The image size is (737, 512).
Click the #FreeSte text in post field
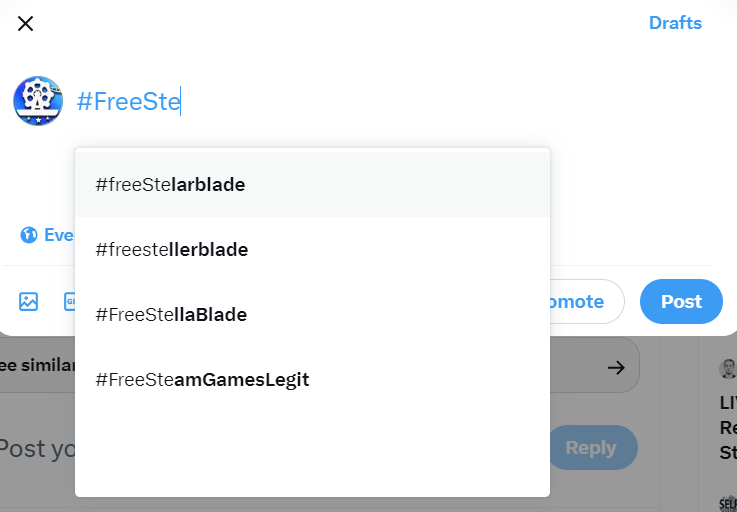point(128,101)
